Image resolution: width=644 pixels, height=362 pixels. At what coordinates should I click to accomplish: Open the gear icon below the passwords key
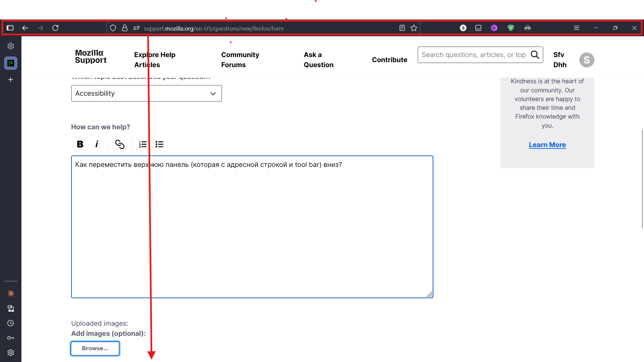pos(11,353)
